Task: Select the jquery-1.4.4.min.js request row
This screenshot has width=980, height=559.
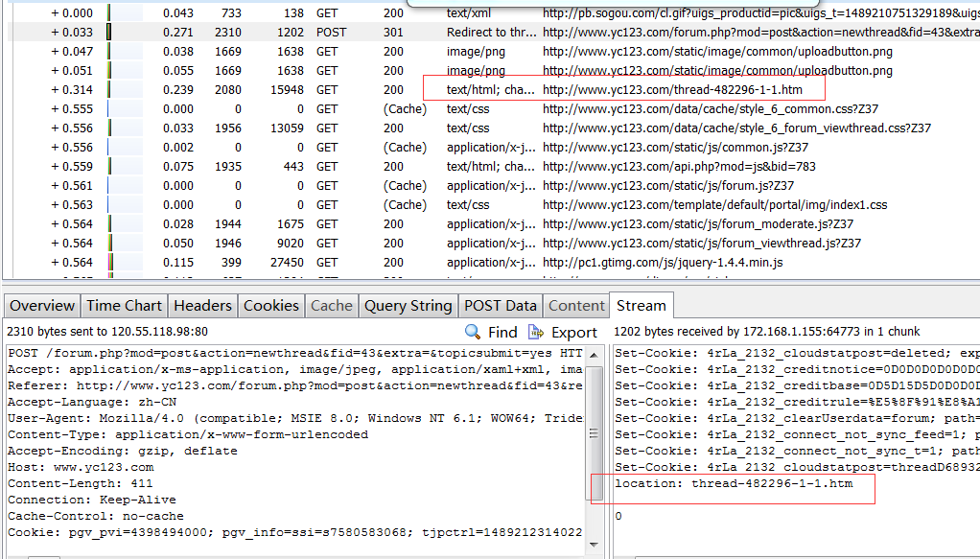Action: (x=662, y=263)
